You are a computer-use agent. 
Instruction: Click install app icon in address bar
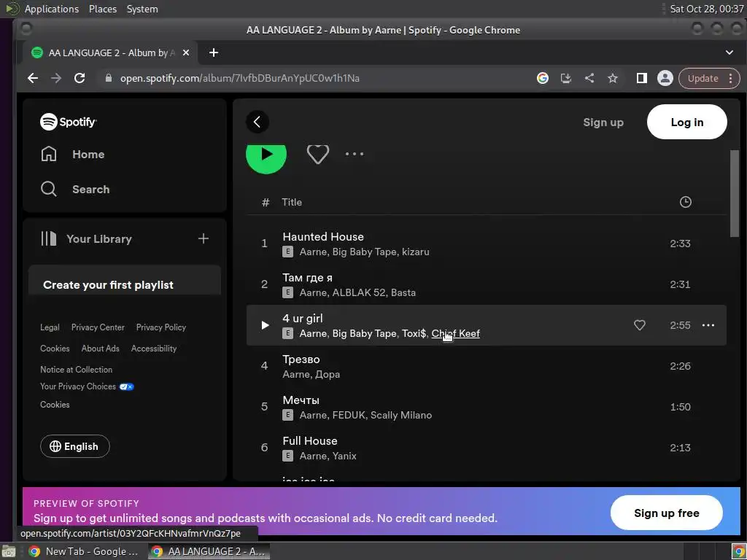(565, 78)
